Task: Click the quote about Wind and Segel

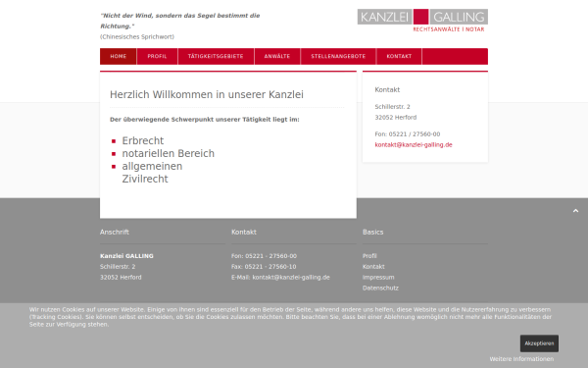Action: [180, 21]
